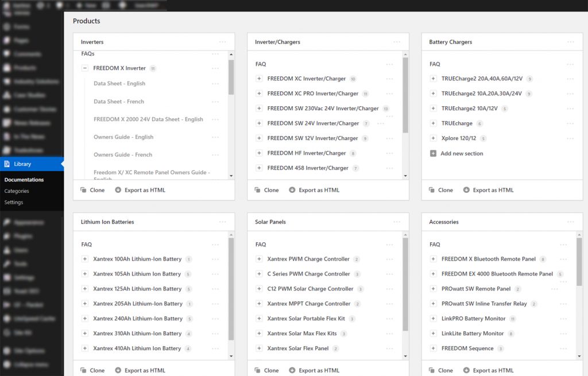Image resolution: width=588 pixels, height=376 pixels.
Task: Open Data Sheet - French document
Action: [x=119, y=102]
